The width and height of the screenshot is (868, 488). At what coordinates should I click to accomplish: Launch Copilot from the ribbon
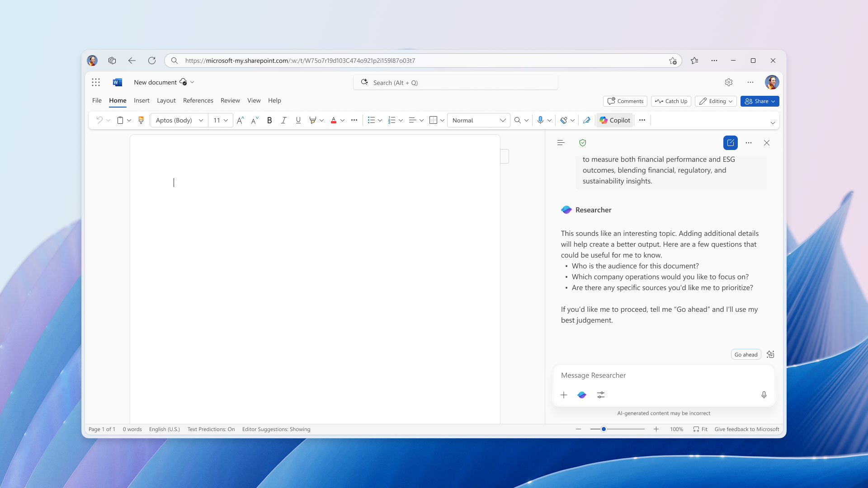click(614, 120)
